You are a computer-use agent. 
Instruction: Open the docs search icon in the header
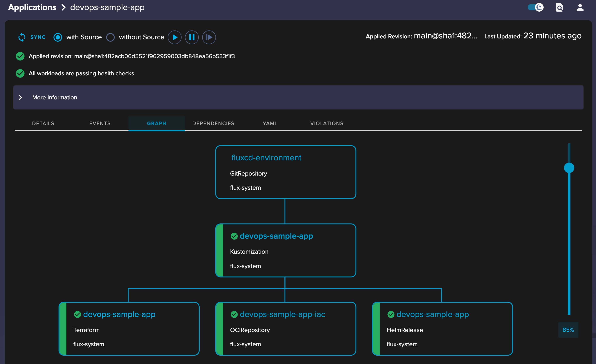coord(559,8)
